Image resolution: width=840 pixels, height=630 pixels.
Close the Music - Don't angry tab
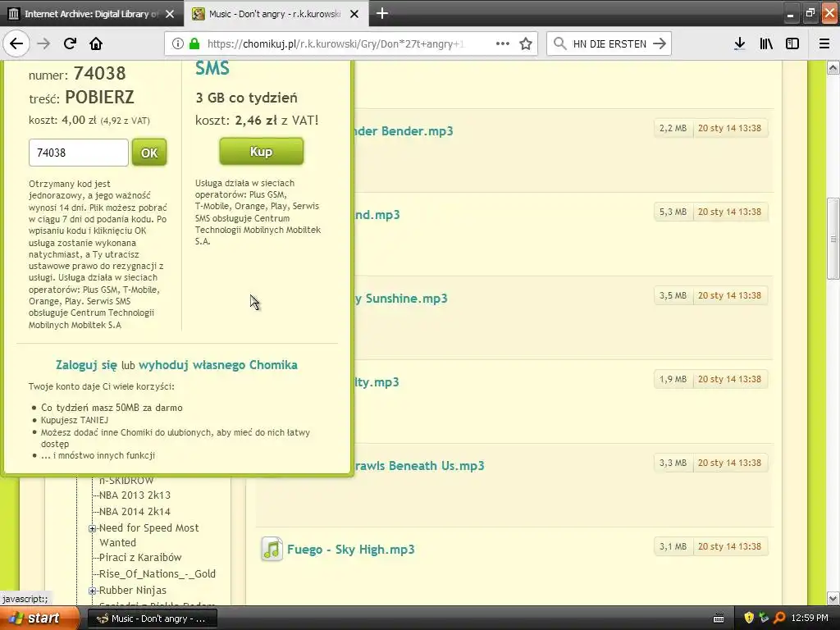point(354,14)
